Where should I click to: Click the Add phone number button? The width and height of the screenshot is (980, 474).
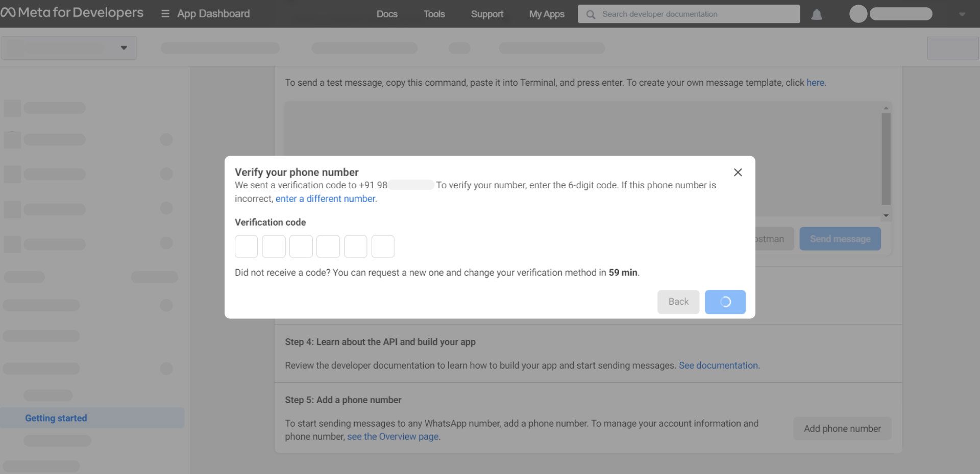tap(842, 429)
